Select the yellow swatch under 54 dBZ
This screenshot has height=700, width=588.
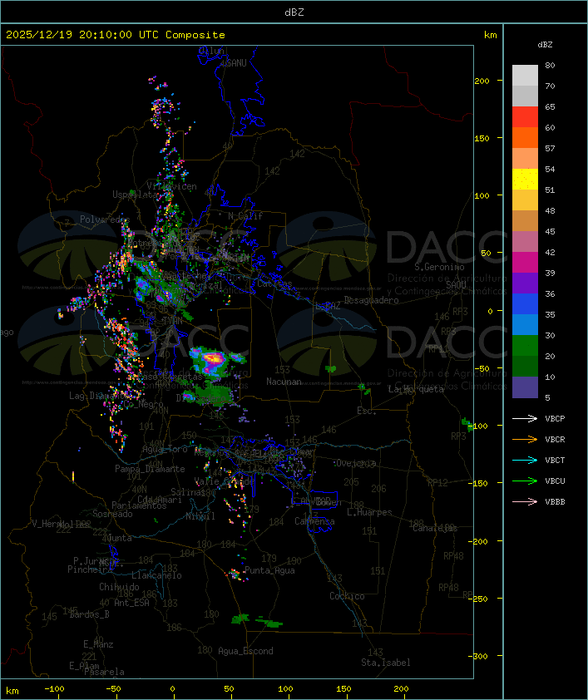coord(525,179)
